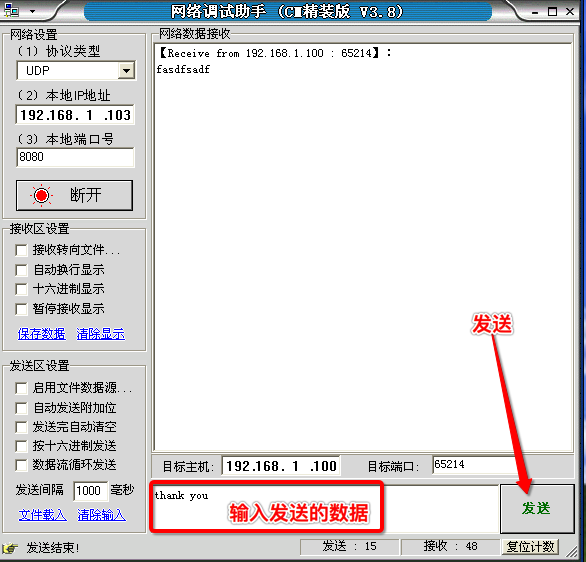586x562 pixels.
Task: Click the title bar dropdown arrow beside app icon
Action: [33, 11]
